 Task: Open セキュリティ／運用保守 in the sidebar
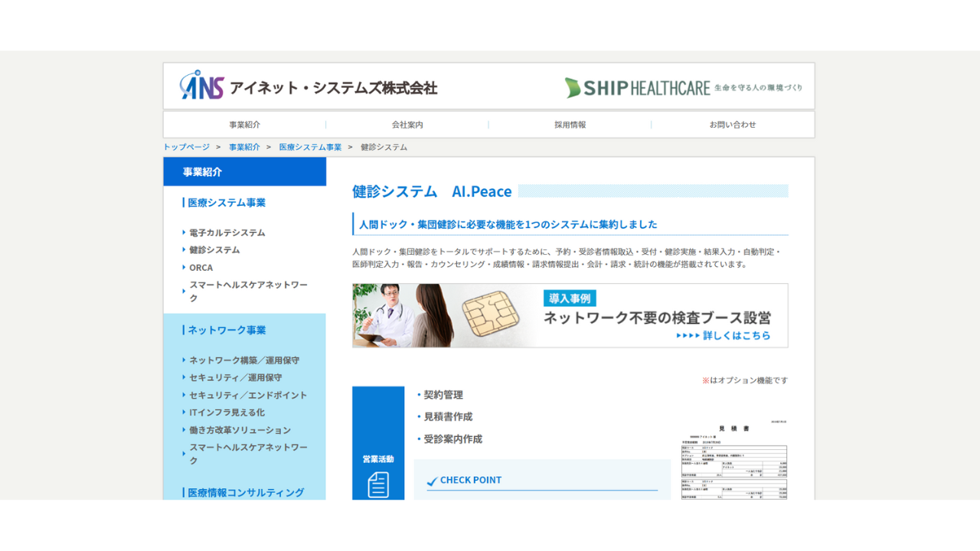tap(235, 378)
